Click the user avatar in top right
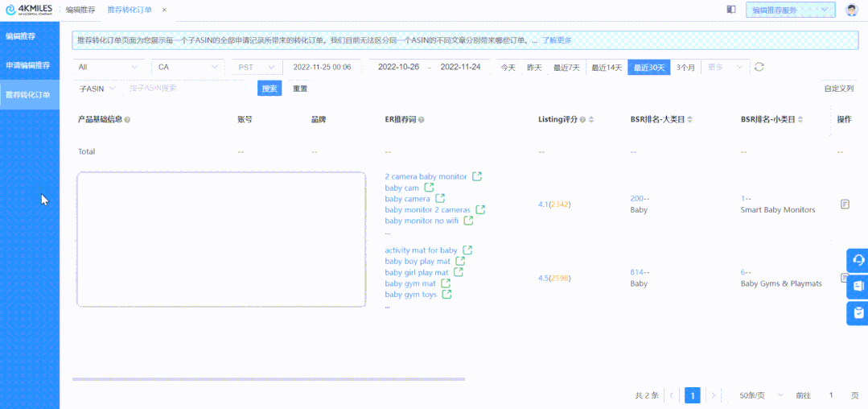Viewport: 868px width, 409px height. coord(851,10)
